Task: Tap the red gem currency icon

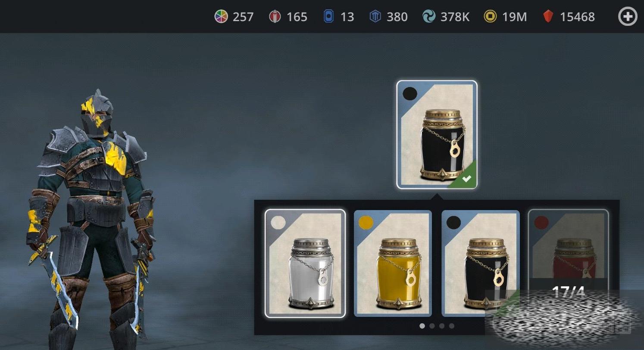Action: tap(548, 17)
